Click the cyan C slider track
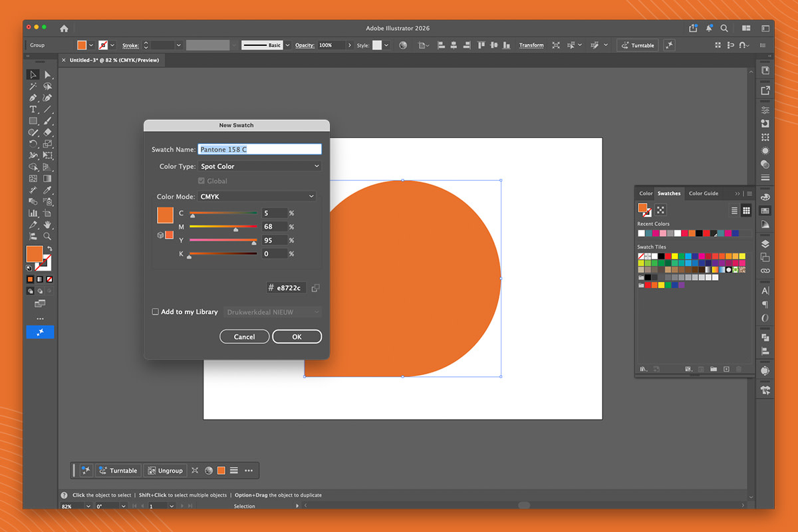This screenshot has height=532, width=798. point(223,213)
